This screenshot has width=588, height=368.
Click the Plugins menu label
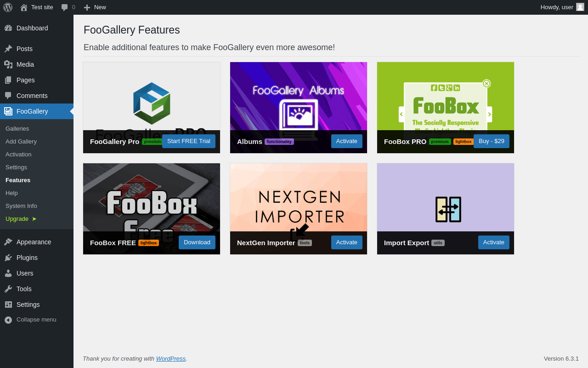coord(27,258)
